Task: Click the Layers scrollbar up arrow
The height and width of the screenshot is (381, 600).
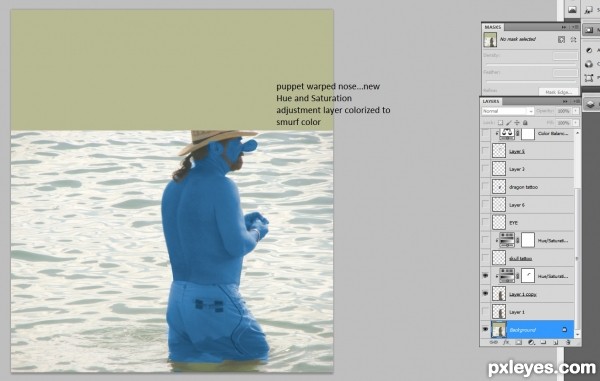Action: point(577,133)
